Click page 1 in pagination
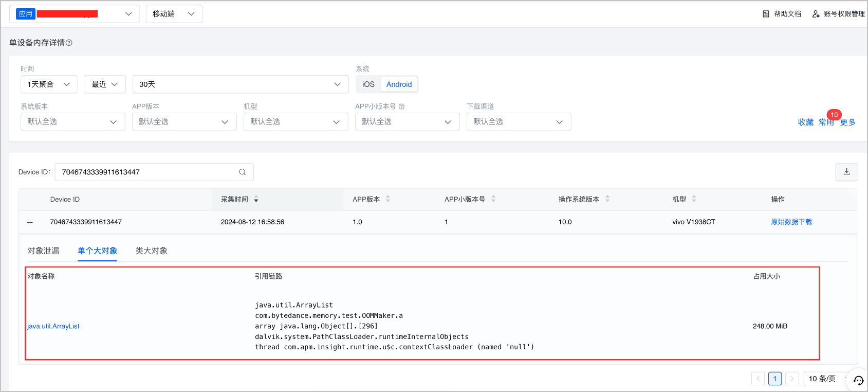 tap(775, 379)
